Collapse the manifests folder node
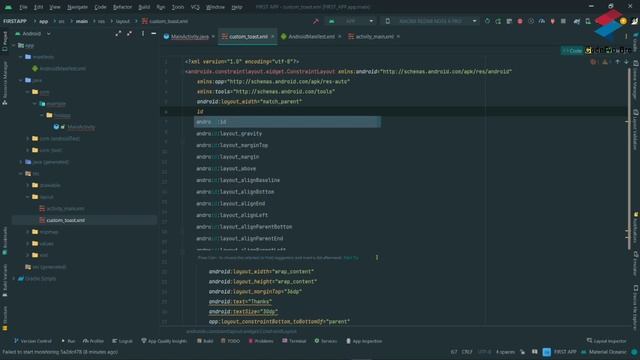This screenshot has width=640, height=360. click(x=21, y=57)
